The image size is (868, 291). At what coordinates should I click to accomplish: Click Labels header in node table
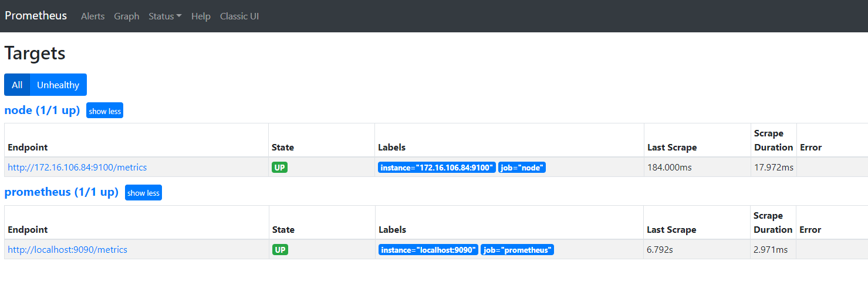click(392, 148)
